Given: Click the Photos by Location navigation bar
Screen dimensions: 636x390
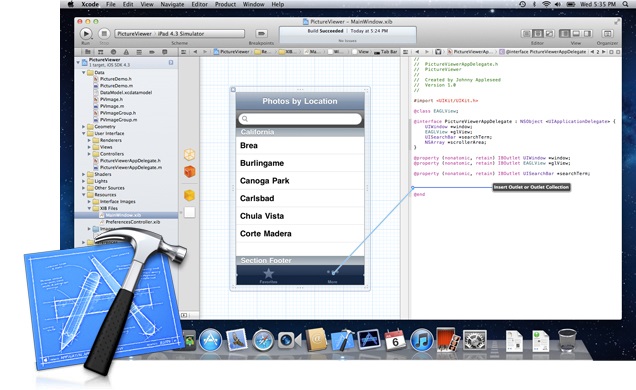Looking at the screenshot, I should [300, 101].
